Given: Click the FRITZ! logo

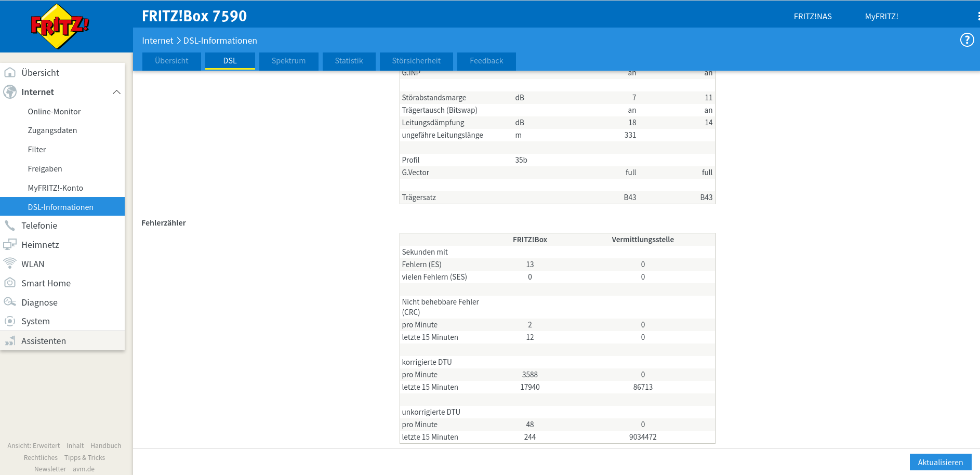Looking at the screenshot, I should pos(60,26).
